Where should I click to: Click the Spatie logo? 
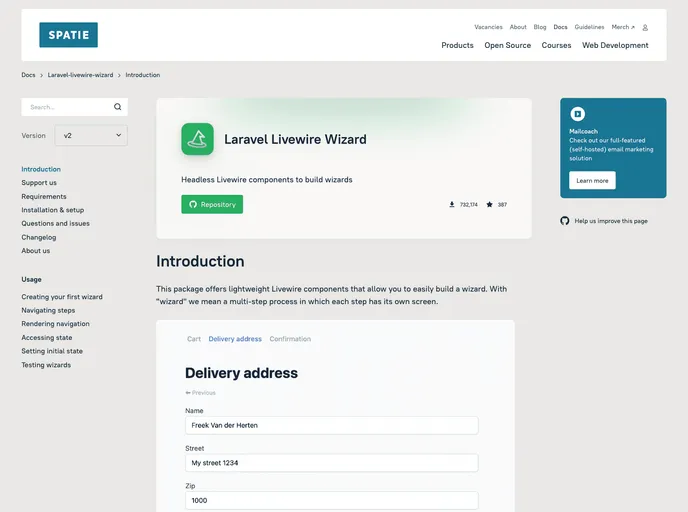[68, 35]
